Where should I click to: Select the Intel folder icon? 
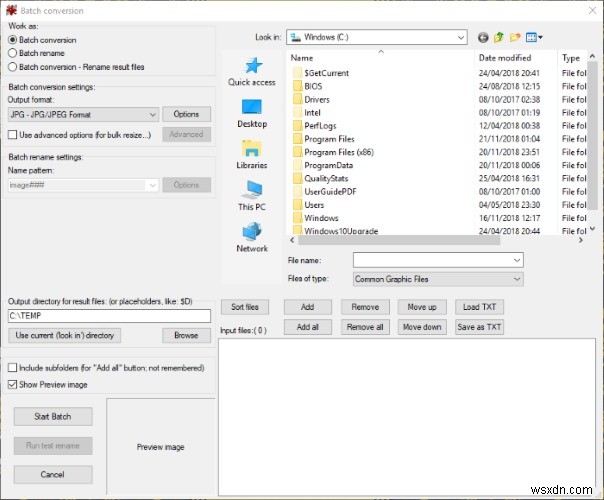tap(297, 112)
